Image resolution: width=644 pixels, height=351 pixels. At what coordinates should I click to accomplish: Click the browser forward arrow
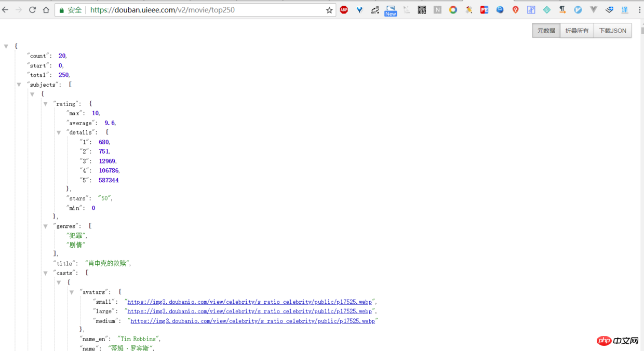(19, 10)
